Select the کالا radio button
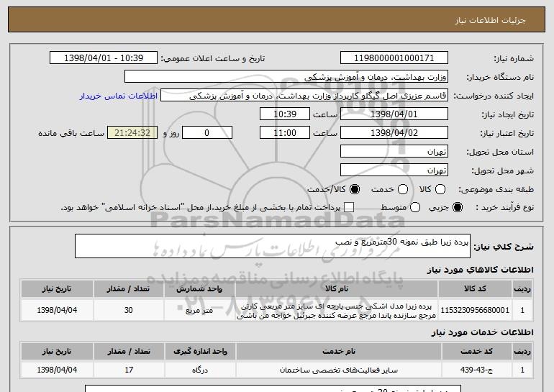 click(440, 189)
